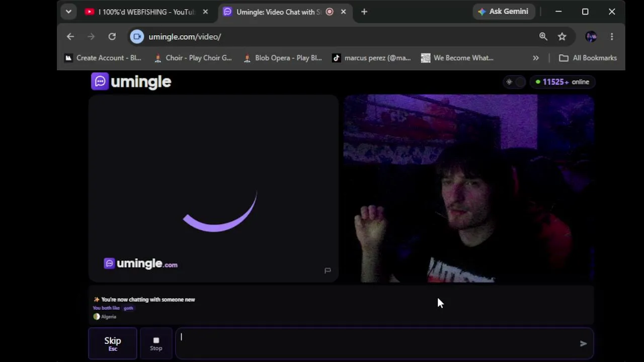The image size is (644, 362).
Task: Click the Ask Gemini button
Action: pyautogui.click(x=503, y=12)
